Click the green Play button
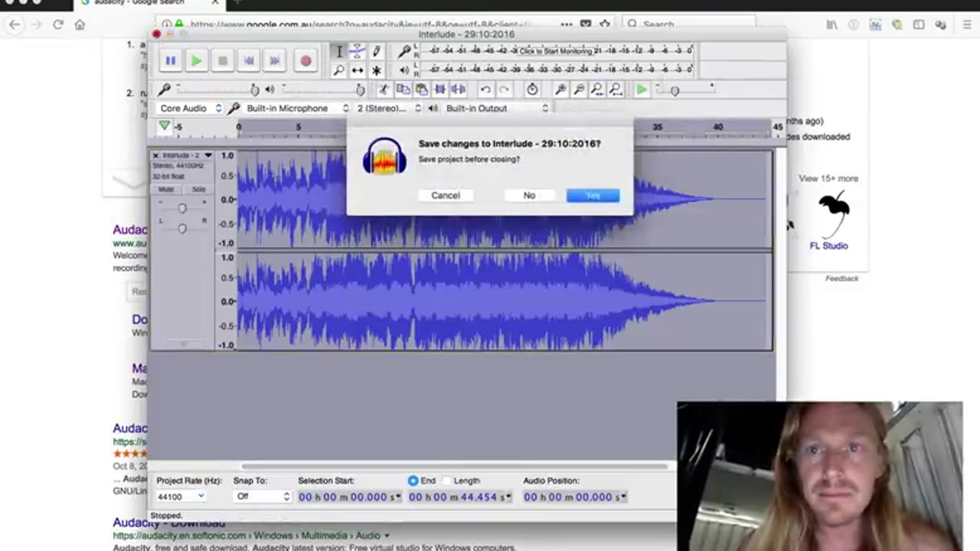 click(x=196, y=60)
